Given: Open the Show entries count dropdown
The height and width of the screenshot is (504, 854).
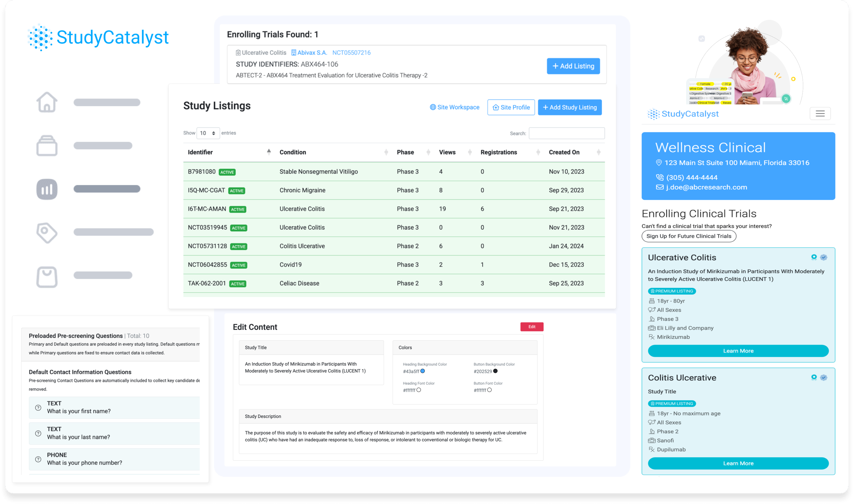Looking at the screenshot, I should pos(208,133).
